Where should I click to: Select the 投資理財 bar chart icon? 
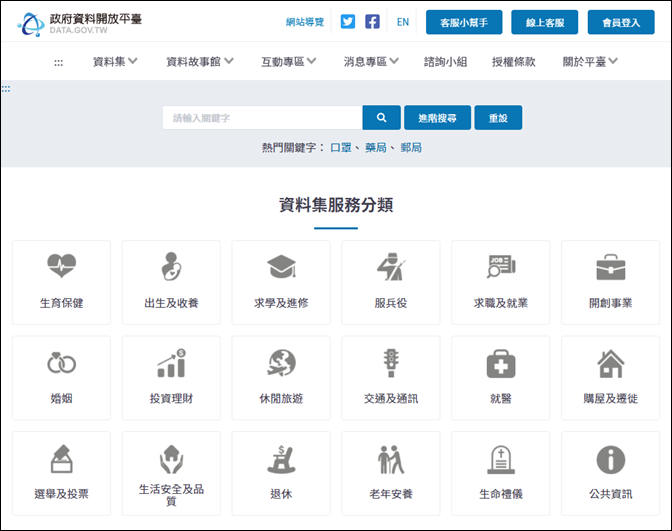tap(171, 363)
